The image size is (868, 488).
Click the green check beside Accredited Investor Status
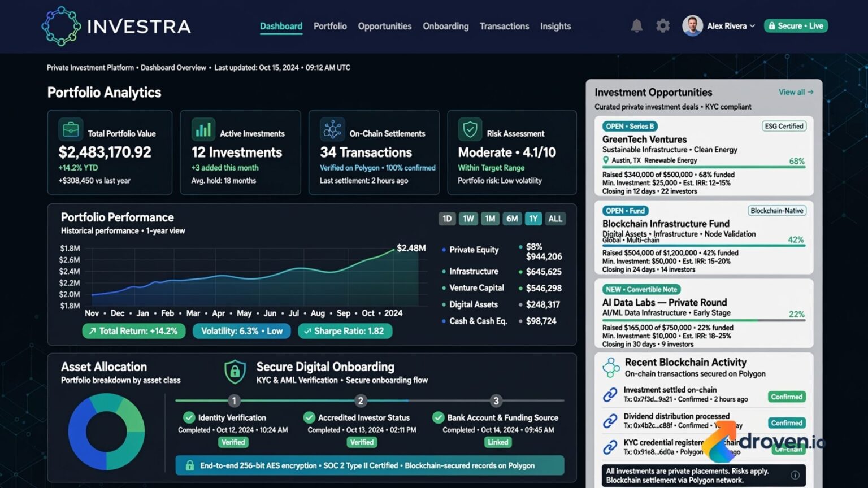(309, 417)
